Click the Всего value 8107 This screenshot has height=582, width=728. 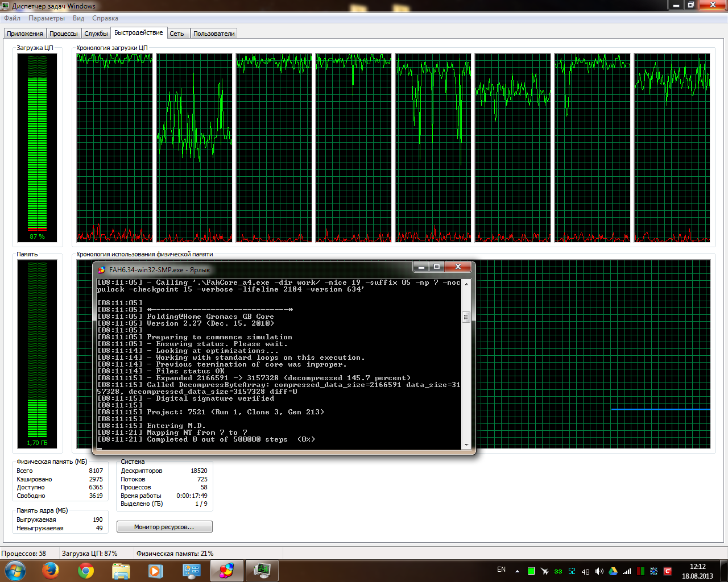(x=96, y=471)
